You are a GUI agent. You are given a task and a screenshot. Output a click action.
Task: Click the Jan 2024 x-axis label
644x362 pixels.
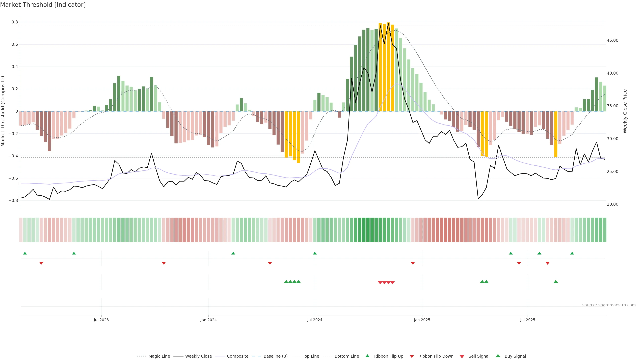208,320
